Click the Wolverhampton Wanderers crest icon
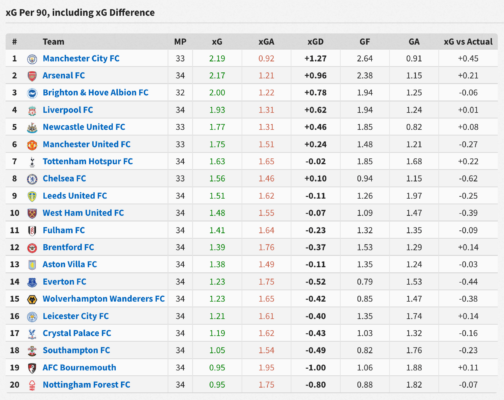The height and width of the screenshot is (400, 504). [x=32, y=299]
